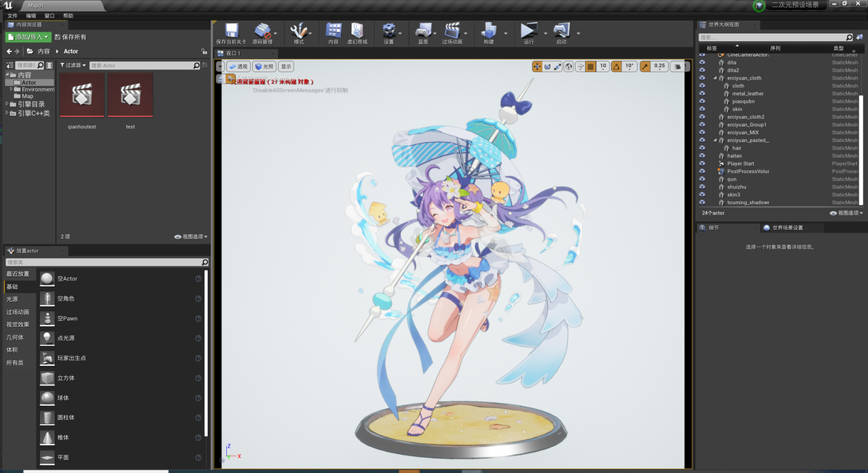Image resolution: width=868 pixels, height=473 pixels.
Task: Open the 窗口 window menu
Action: [50, 16]
